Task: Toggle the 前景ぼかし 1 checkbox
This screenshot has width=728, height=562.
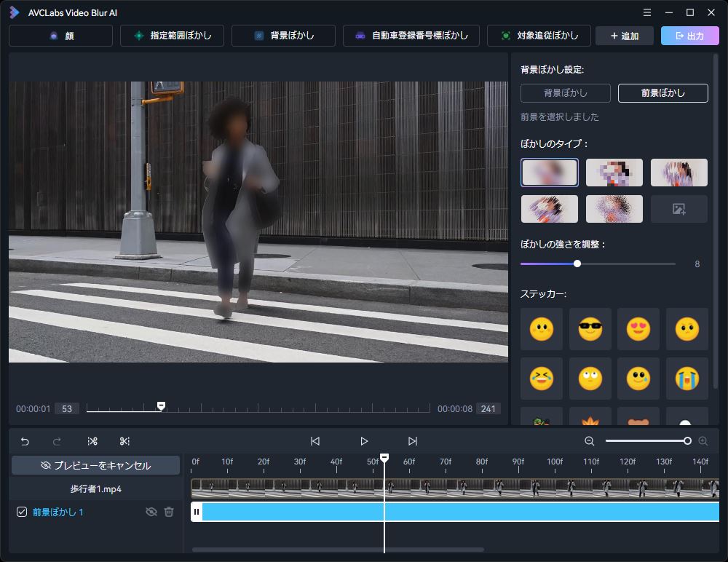Action: (x=22, y=512)
